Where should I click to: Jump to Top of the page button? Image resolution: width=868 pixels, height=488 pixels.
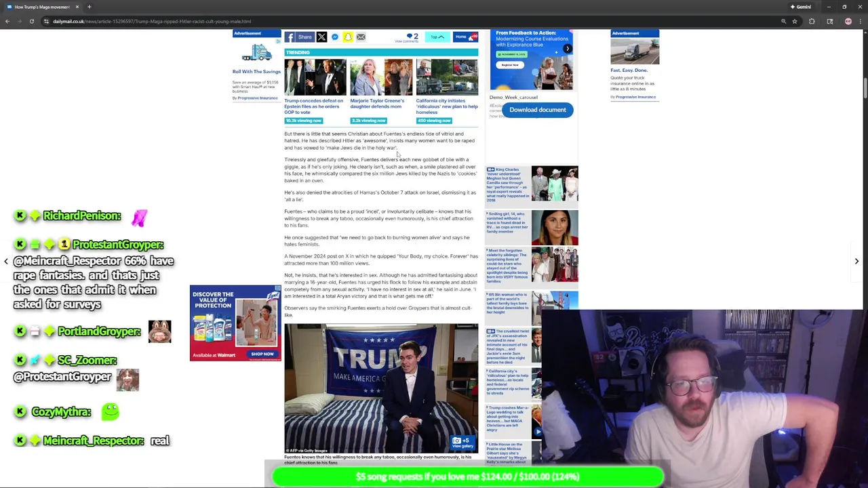[x=437, y=37]
